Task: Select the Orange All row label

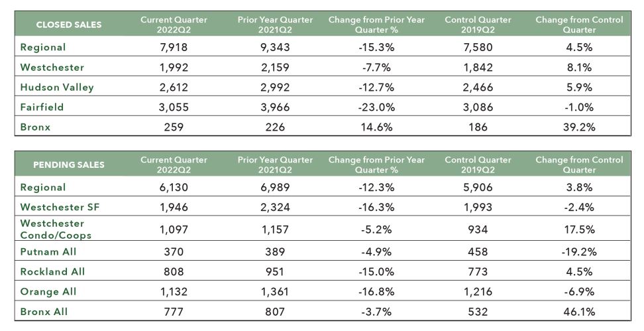Action: point(48,292)
